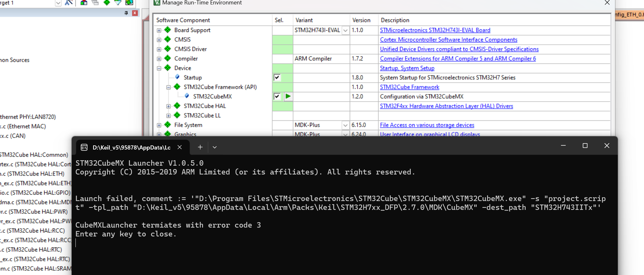
Task: Open Startup, System Setup link
Action: tap(407, 68)
